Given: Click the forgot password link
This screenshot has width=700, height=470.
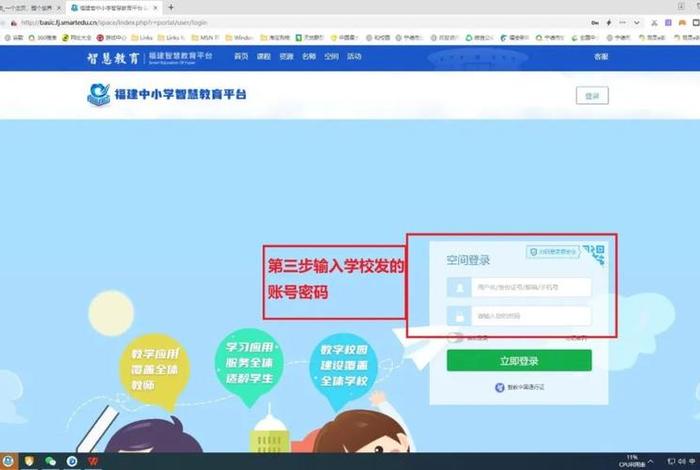Looking at the screenshot, I should tap(576, 338).
